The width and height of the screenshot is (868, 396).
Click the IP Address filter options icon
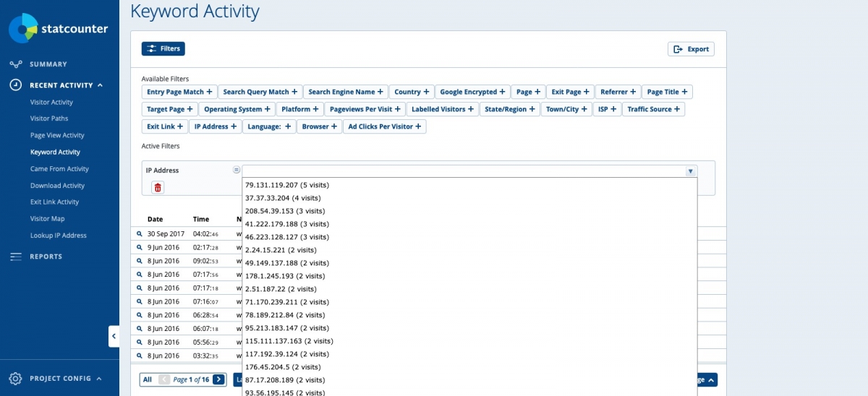click(236, 171)
